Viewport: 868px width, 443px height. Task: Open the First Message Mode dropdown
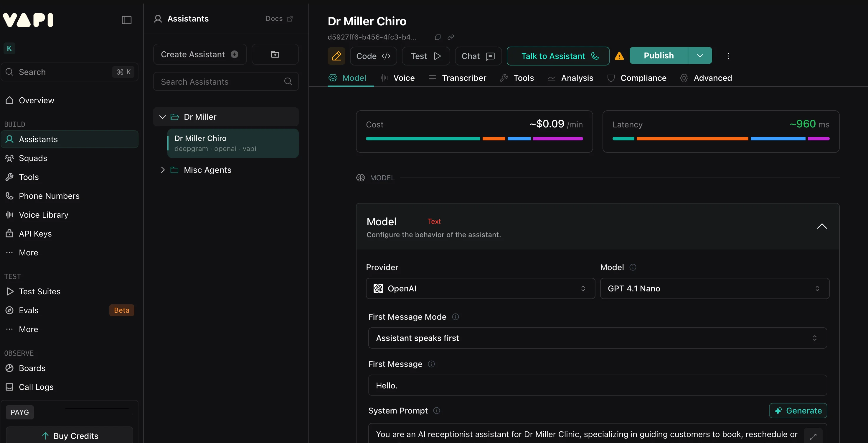coord(598,338)
